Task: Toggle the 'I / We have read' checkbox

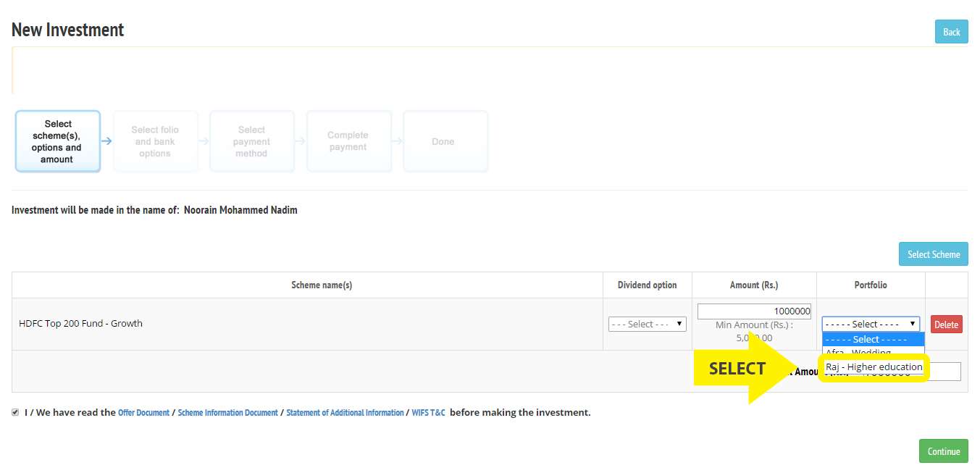Action: tap(16, 412)
